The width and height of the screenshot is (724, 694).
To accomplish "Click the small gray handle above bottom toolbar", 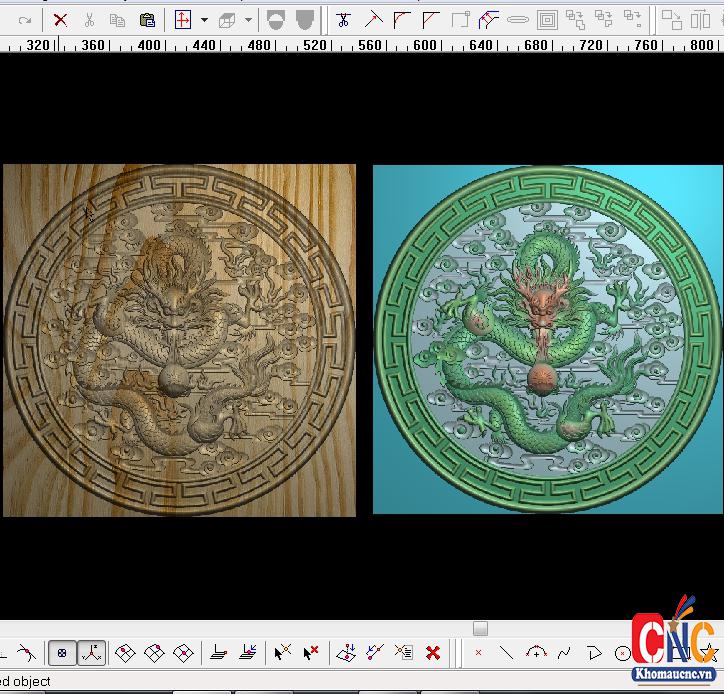I will (x=480, y=628).
